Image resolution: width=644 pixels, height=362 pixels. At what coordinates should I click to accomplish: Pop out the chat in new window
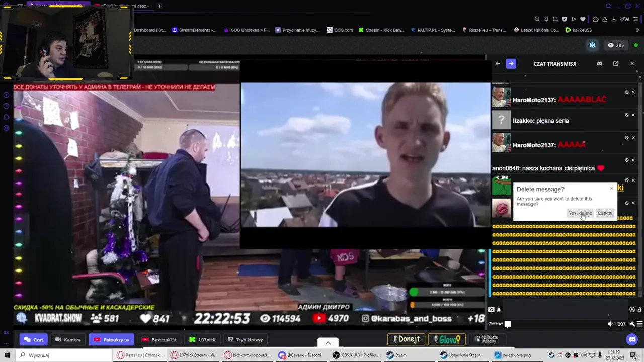(x=616, y=64)
